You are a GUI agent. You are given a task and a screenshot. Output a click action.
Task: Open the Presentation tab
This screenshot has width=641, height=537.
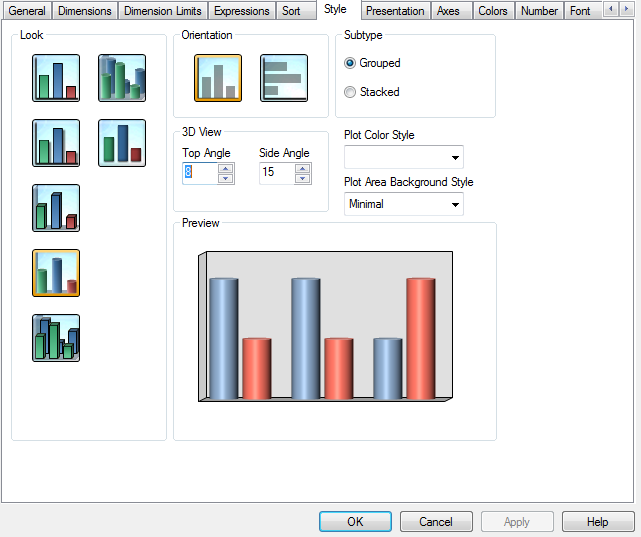click(395, 11)
